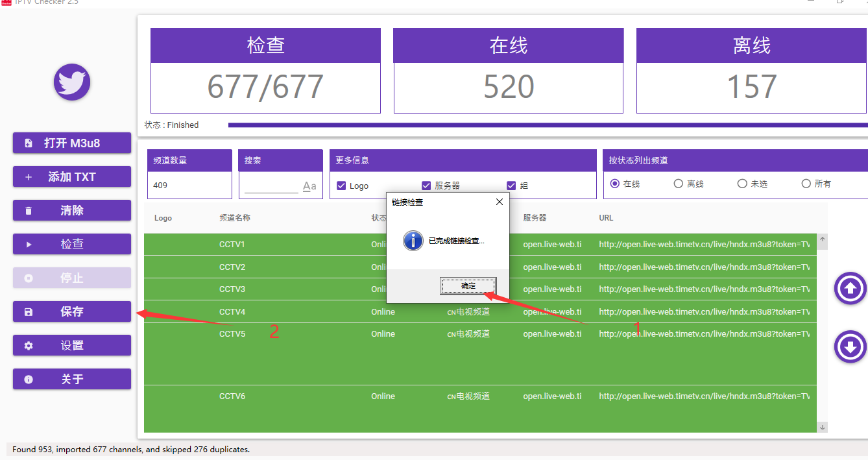Sort by the 频道名称 column header

[x=235, y=218]
